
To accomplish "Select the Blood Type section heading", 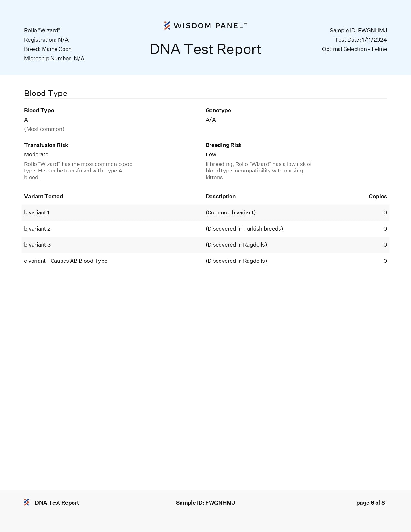I will (46, 94).
